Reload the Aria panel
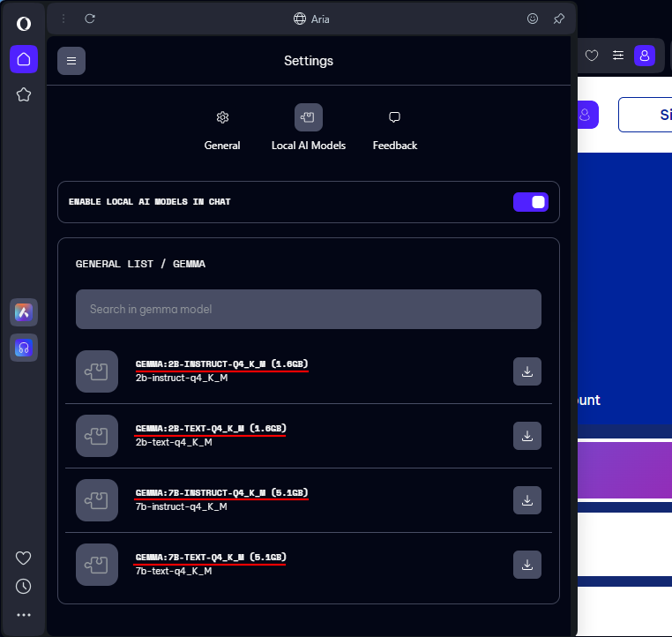 point(90,19)
